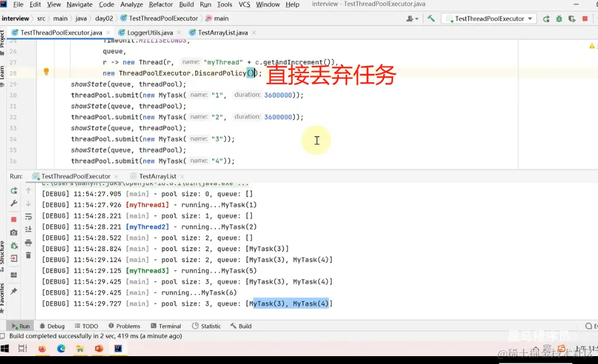Screen dimensions: 598x364
Task: Click the Task View taskbar icon
Action: click(22, 348)
